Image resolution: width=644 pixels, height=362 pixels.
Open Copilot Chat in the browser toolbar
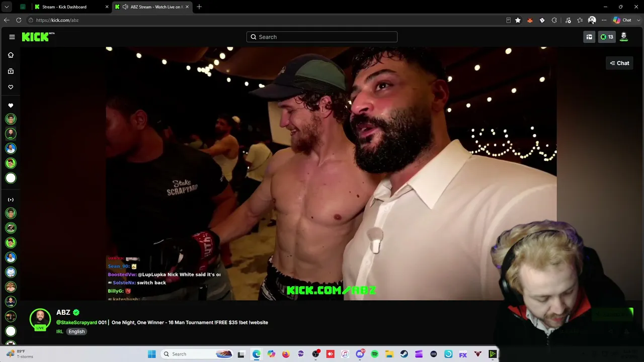pyautogui.click(x=623, y=20)
